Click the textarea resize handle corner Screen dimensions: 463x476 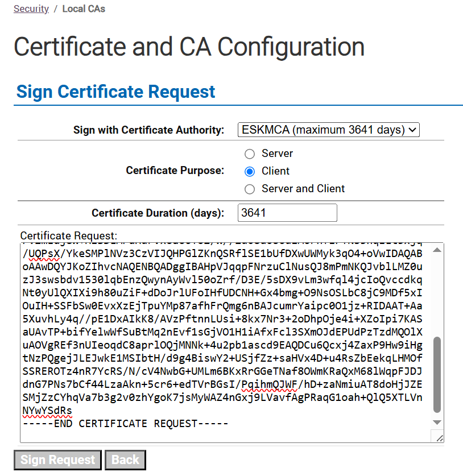click(439, 438)
